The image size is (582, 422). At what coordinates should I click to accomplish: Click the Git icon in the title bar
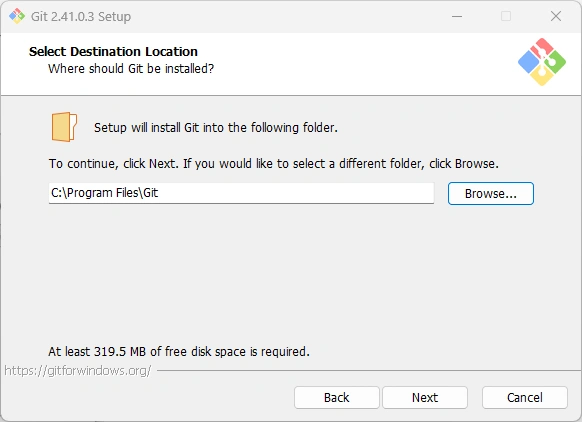(17, 16)
